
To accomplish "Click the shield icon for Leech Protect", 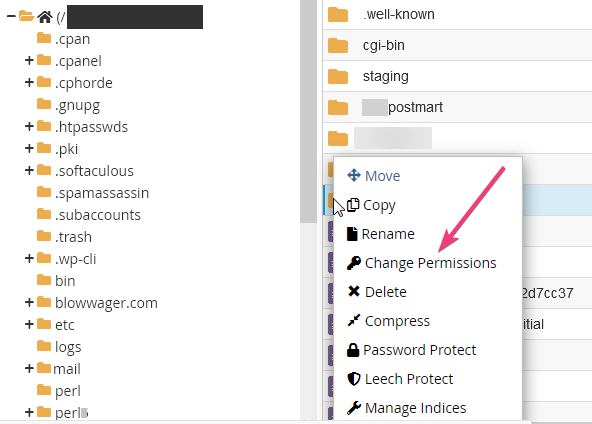I will (354, 379).
